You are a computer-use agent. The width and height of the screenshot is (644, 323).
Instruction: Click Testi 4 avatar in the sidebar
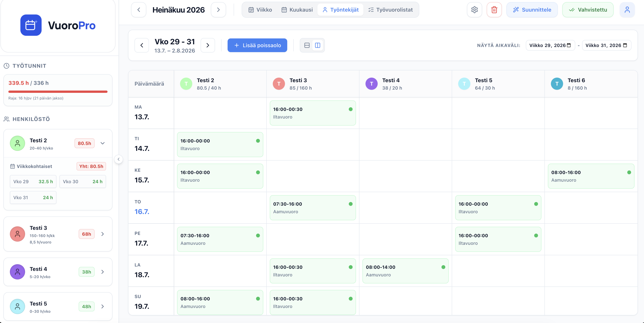pyautogui.click(x=17, y=272)
